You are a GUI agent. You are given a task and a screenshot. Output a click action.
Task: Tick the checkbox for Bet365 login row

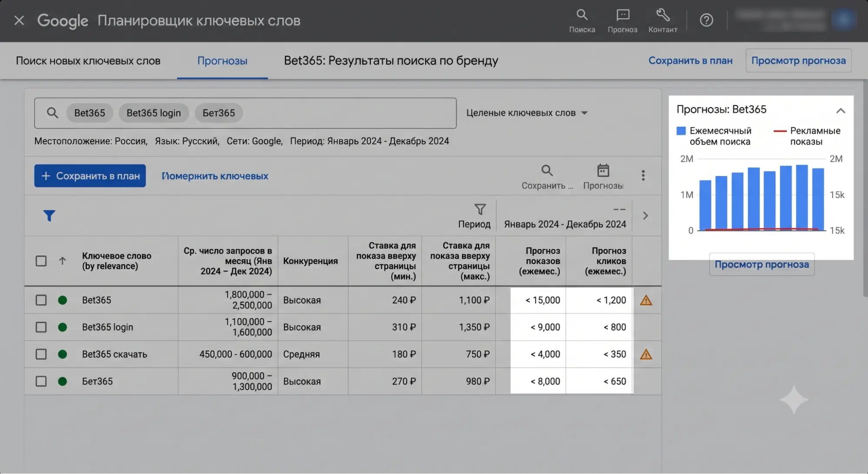tap(41, 327)
